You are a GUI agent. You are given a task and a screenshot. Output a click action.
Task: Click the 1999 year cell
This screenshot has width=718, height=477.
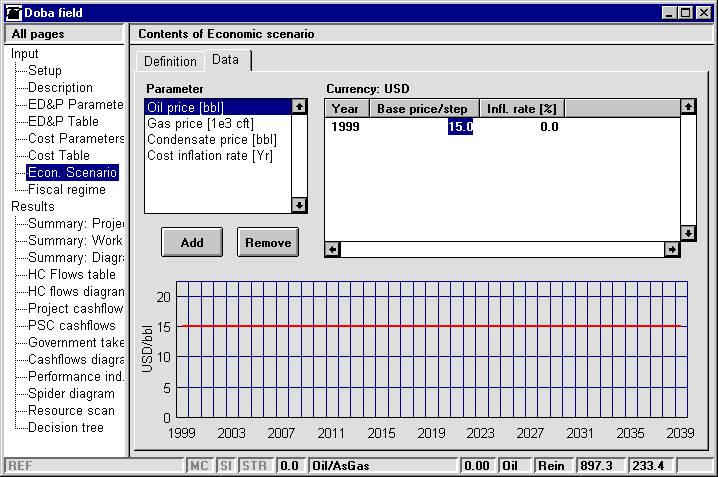(346, 127)
